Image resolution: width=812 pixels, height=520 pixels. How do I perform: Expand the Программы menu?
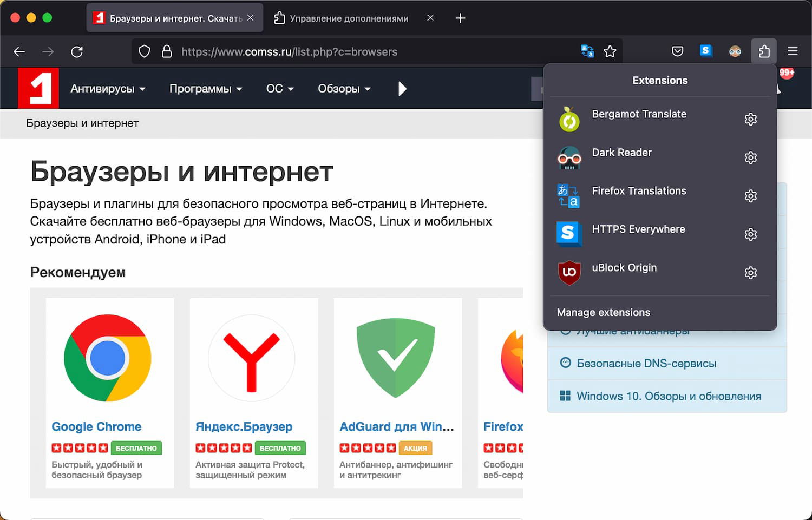click(x=206, y=89)
